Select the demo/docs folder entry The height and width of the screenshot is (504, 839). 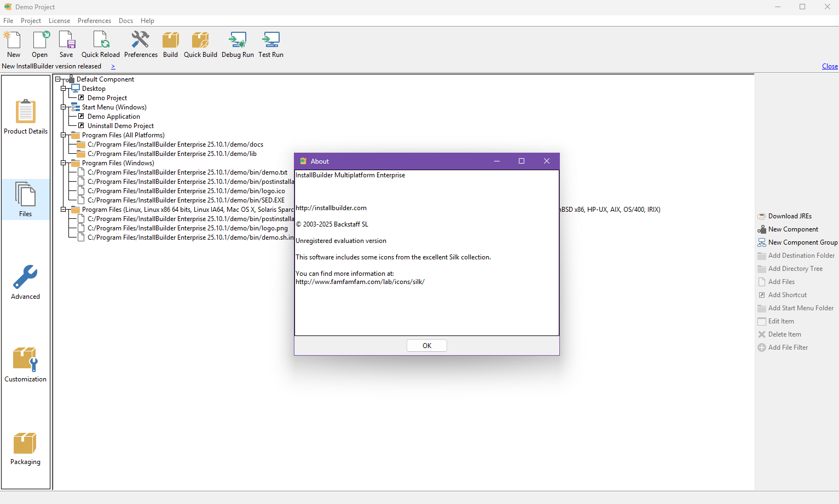tap(175, 144)
